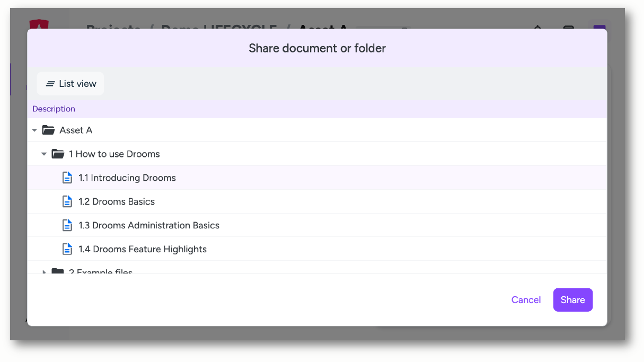Collapse the 1 How to use Drooms arrow
Viewport: 644px width, 362px height.
point(44,154)
